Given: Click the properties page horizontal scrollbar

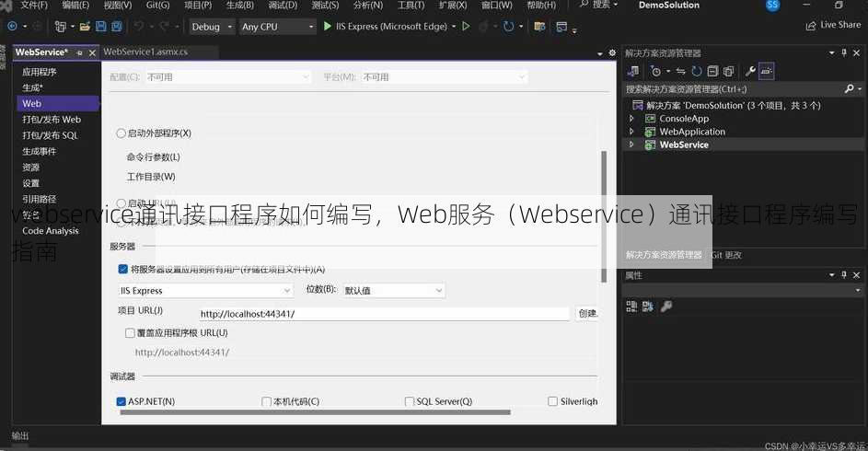Looking at the screenshot, I should (315, 412).
